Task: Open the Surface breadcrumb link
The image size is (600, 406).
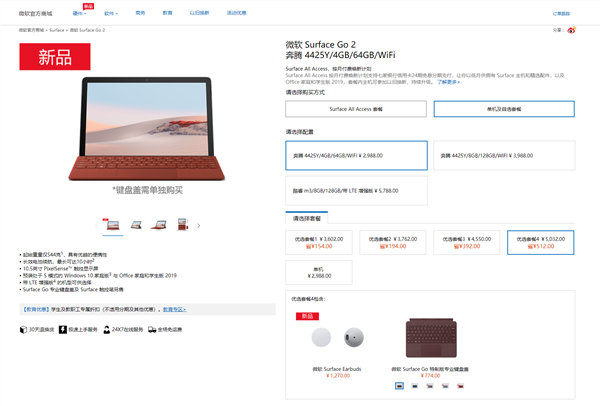Action: tap(57, 30)
